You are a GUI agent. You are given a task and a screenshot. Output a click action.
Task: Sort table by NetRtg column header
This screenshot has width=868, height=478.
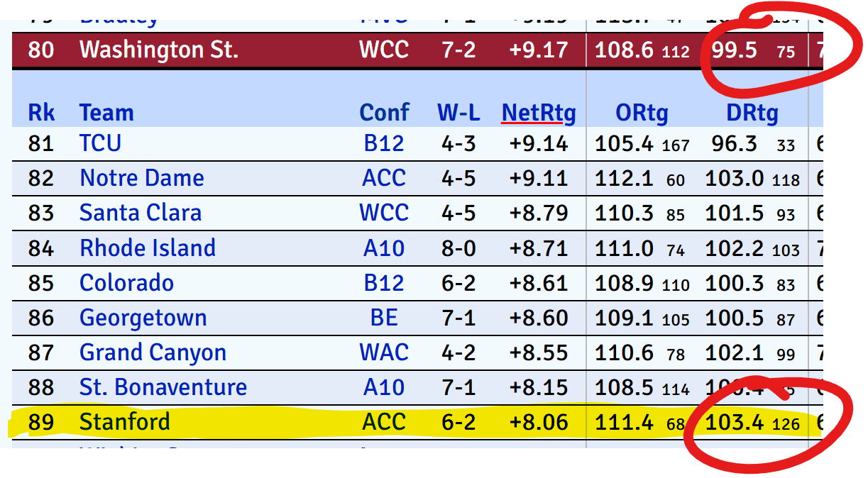pos(539,113)
